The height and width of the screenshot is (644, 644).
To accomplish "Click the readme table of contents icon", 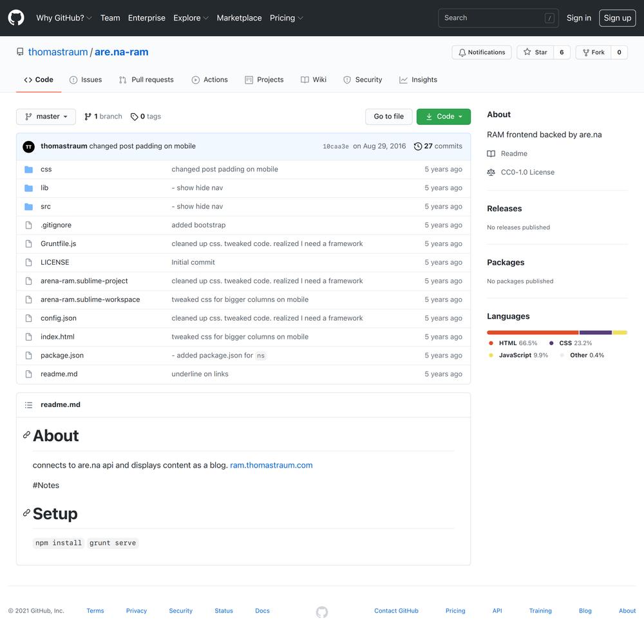I will click(28, 405).
